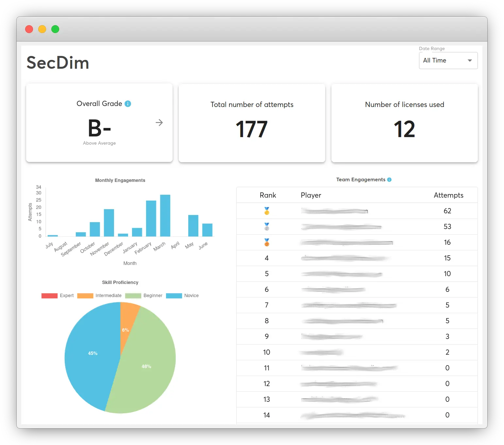The height and width of the screenshot is (445, 504).
Task: Open grade details via the arrow icon
Action: [x=159, y=123]
